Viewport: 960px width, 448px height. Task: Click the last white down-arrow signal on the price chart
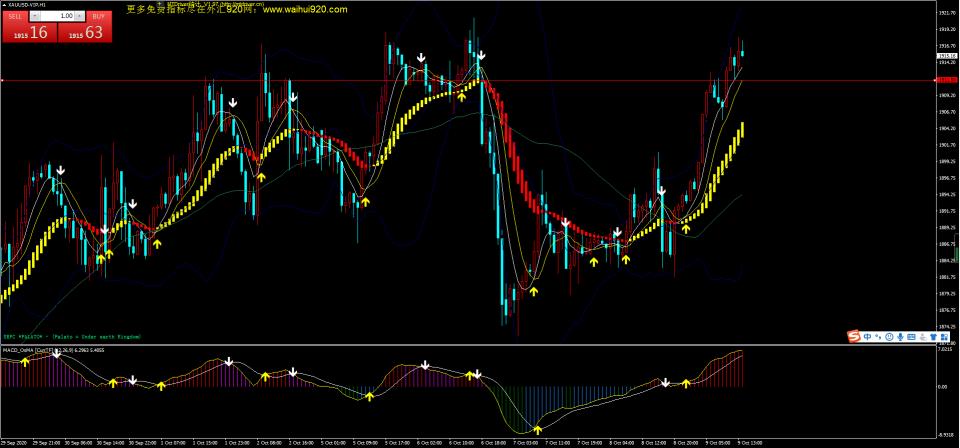click(662, 192)
